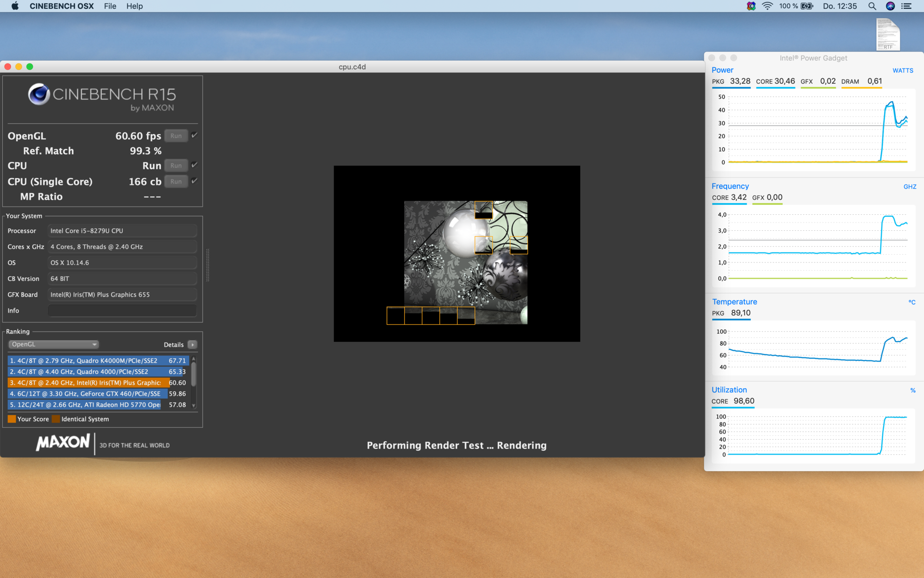924x578 pixels.
Task: Toggle the CPU test checkbox
Action: pyautogui.click(x=194, y=165)
